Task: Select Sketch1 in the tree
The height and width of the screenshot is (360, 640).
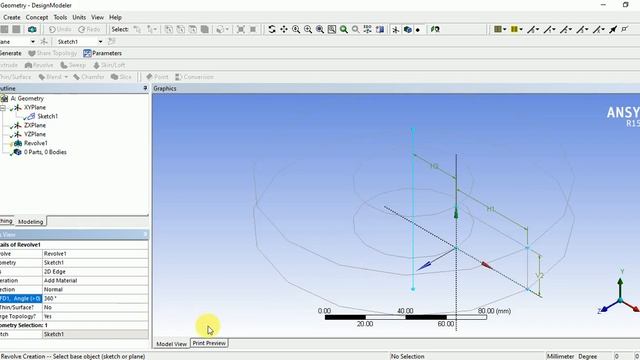Action: pyautogui.click(x=48, y=116)
